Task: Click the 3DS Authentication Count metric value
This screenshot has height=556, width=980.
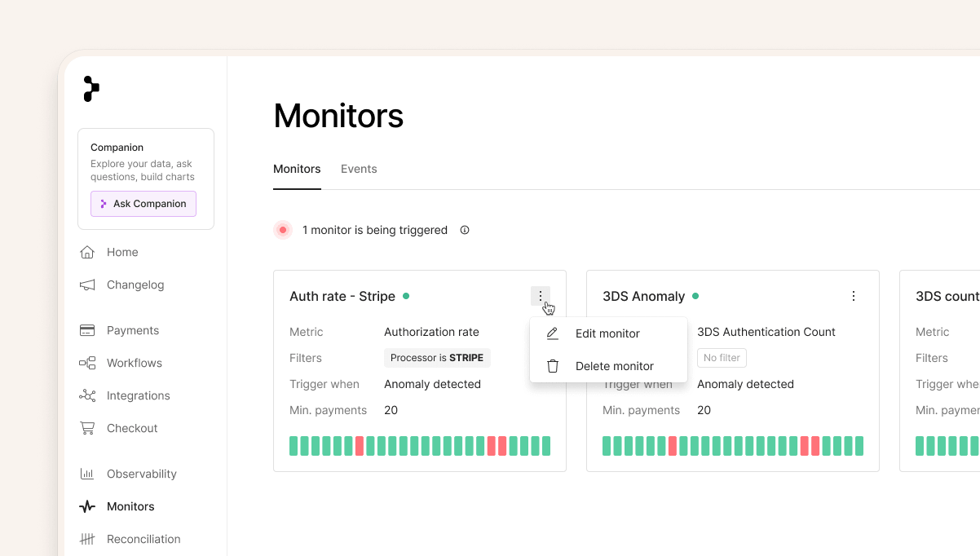Action: (x=766, y=332)
